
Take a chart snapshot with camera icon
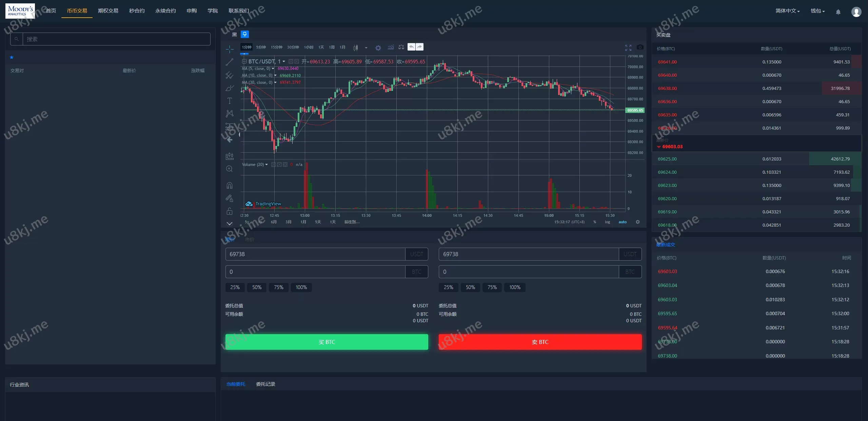coord(640,47)
